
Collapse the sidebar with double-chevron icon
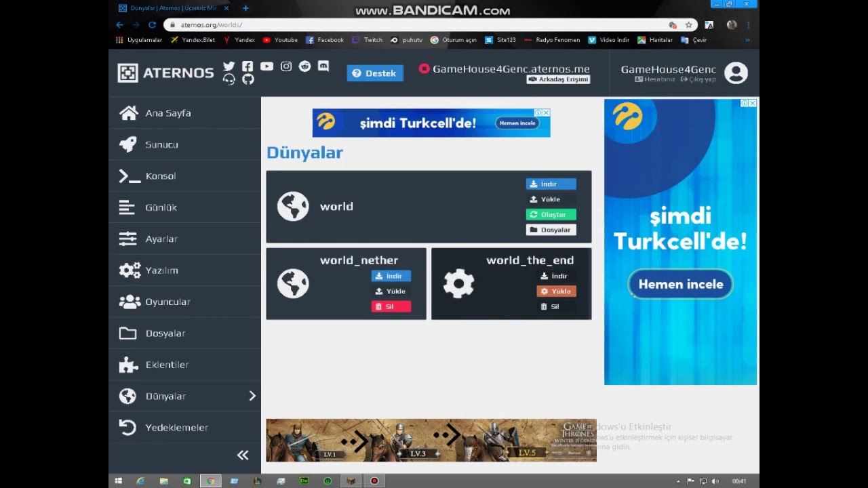point(243,455)
